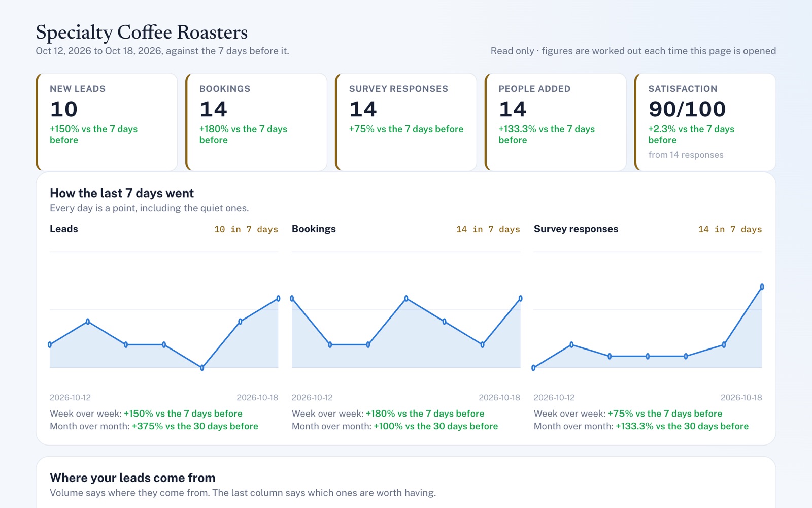Open the Bookings summary card
Screen dimensions: 812x508
click(256, 122)
